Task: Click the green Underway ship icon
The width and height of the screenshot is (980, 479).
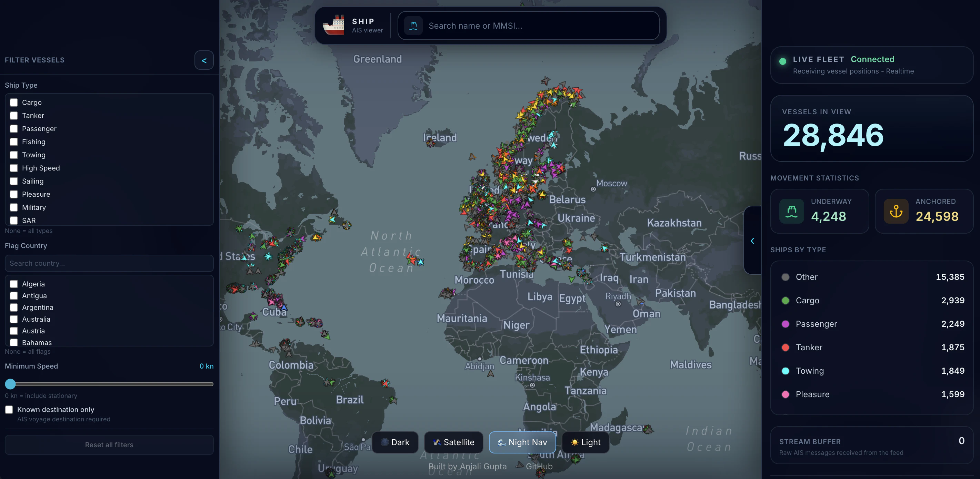Action: point(791,211)
